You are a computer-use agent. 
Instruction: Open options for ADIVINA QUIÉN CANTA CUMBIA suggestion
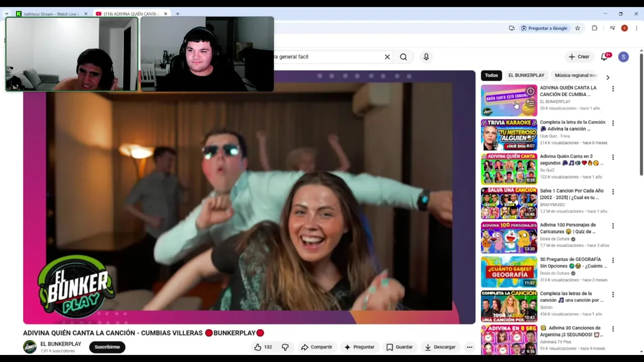click(x=613, y=89)
